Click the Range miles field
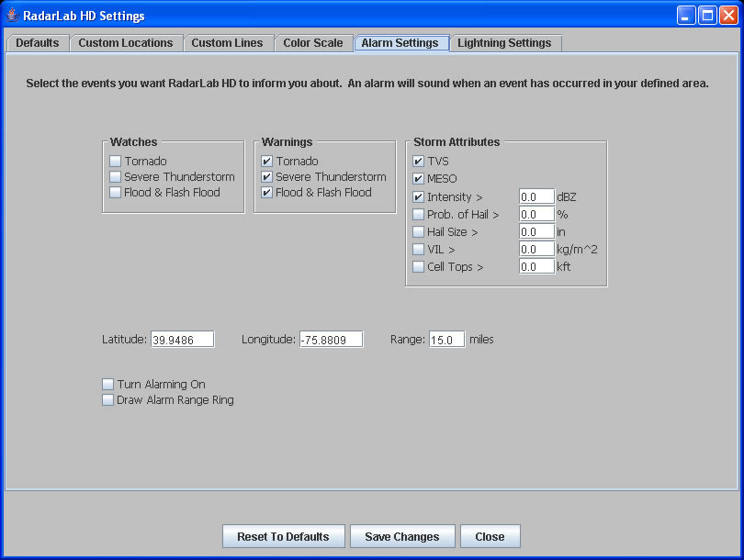The width and height of the screenshot is (744, 560). [x=447, y=340]
